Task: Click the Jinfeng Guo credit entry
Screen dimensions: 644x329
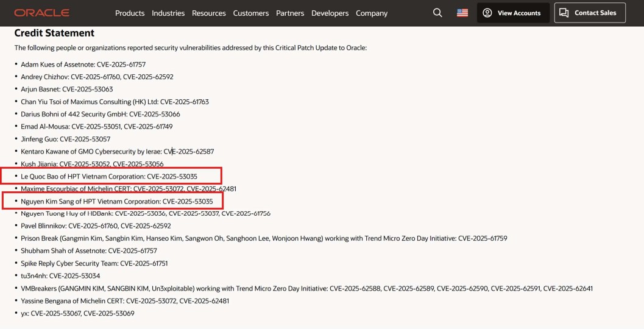Action: pos(65,139)
